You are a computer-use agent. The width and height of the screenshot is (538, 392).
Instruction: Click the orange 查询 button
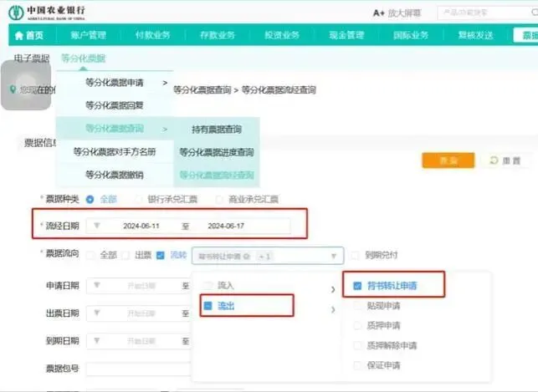448,160
